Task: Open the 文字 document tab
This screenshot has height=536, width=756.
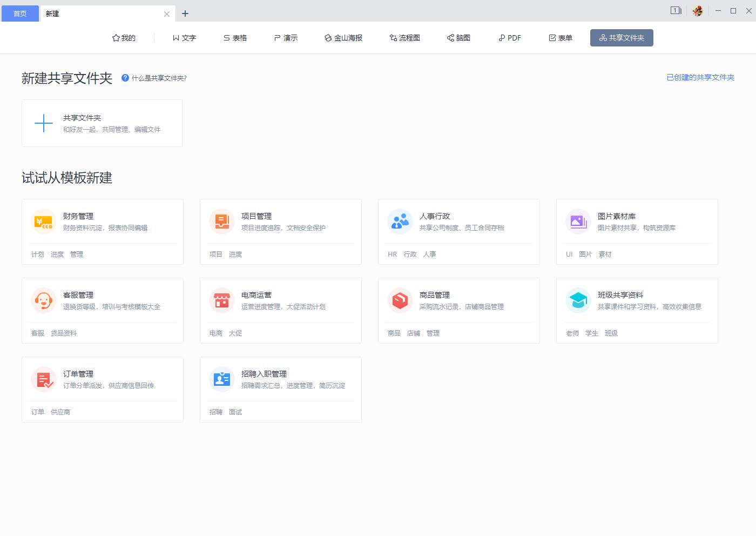Action: click(184, 38)
